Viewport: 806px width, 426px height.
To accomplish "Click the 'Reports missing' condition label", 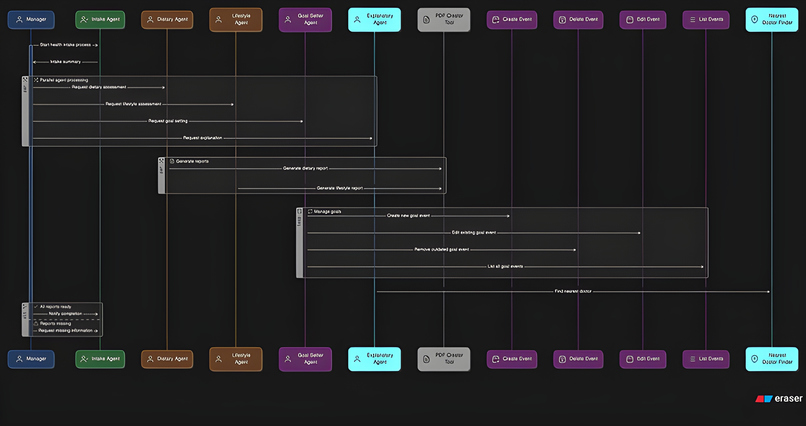I will (56, 324).
